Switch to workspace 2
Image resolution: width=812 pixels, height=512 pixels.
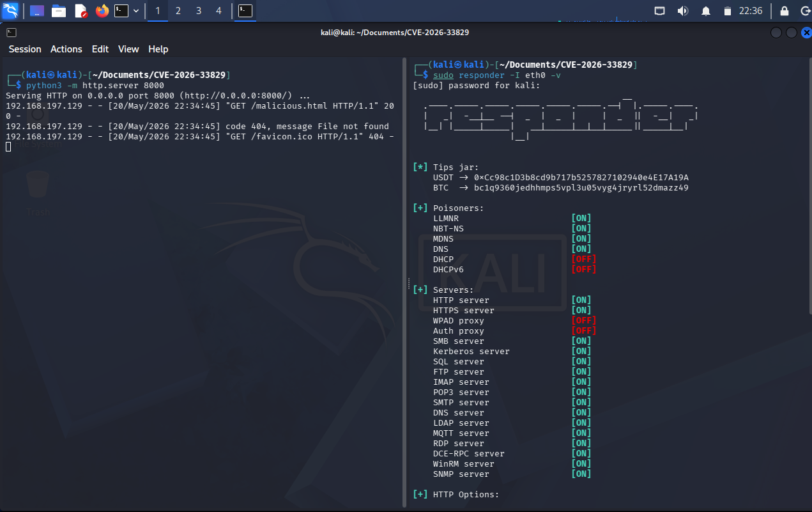(x=178, y=11)
